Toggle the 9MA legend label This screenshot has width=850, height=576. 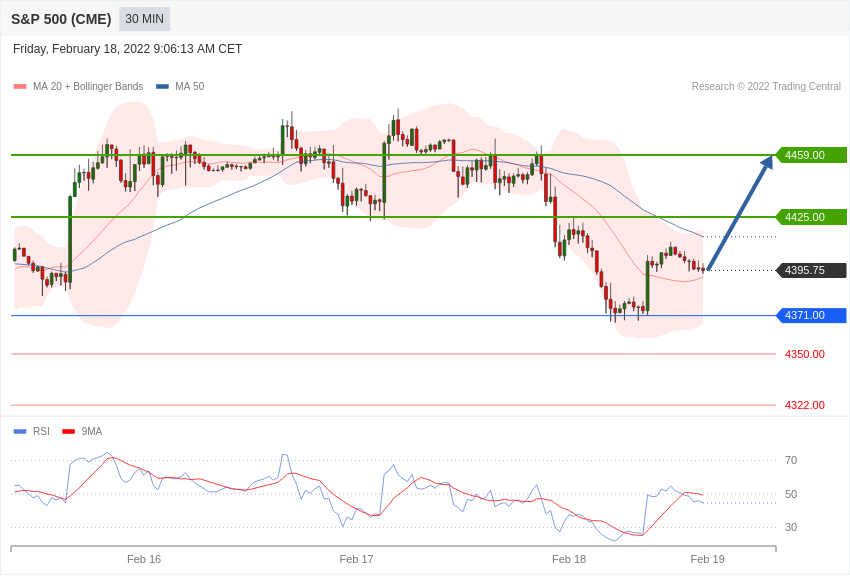[x=92, y=432]
